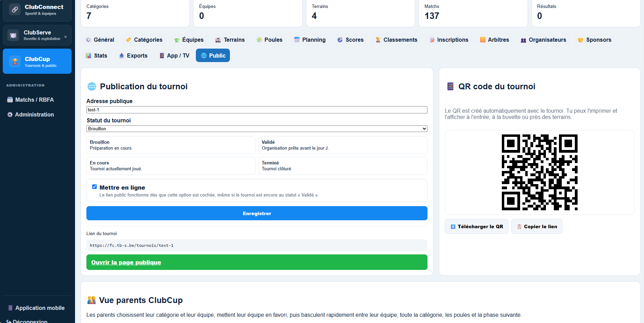644x323 pixels.
Task: Click the Administration gear icon
Action: pos(10,114)
